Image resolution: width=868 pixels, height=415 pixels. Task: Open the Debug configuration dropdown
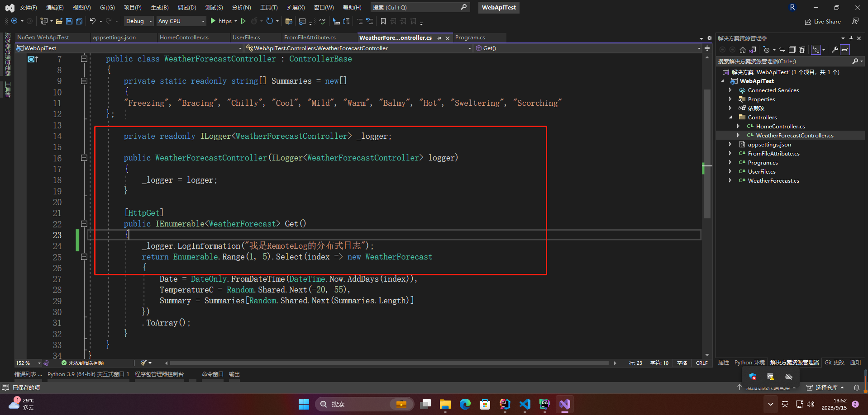point(139,21)
